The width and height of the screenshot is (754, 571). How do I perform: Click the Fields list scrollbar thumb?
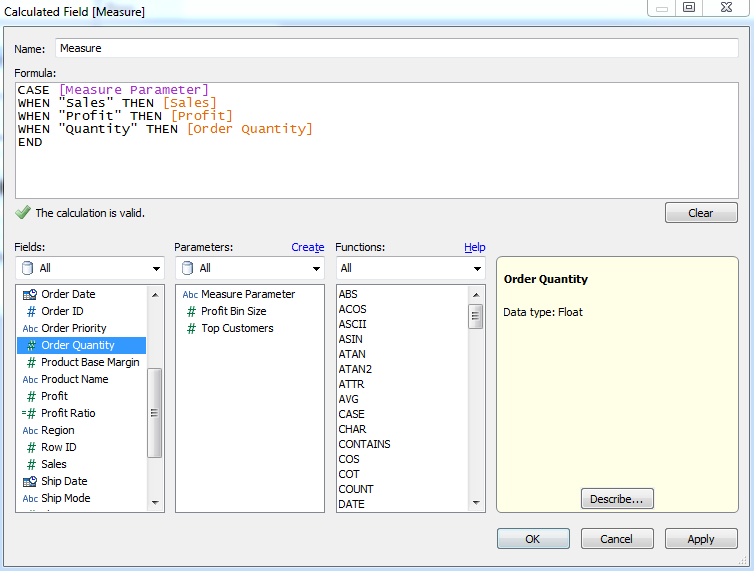[154, 413]
